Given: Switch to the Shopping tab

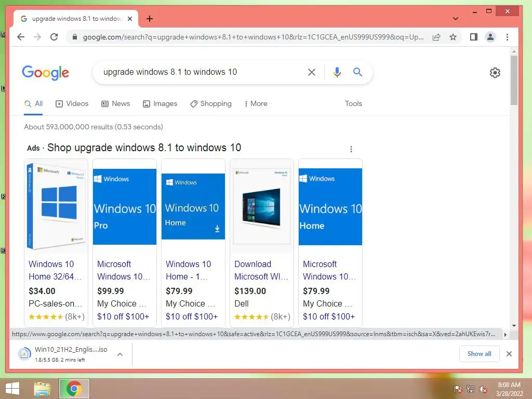Looking at the screenshot, I should pos(211,104).
